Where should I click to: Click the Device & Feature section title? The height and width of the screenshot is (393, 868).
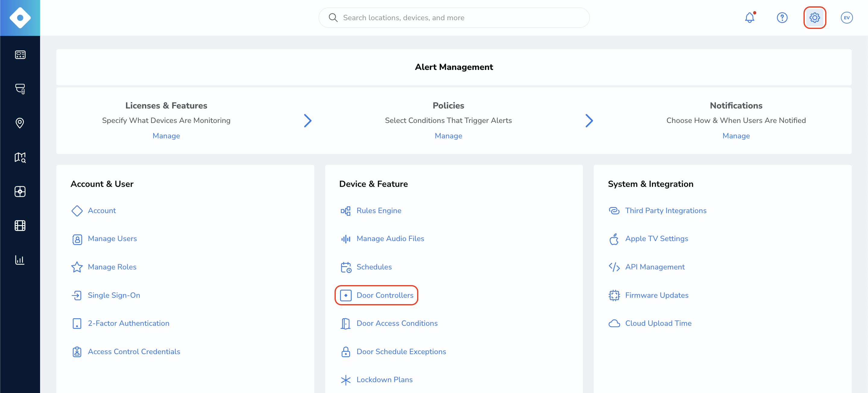tap(373, 184)
